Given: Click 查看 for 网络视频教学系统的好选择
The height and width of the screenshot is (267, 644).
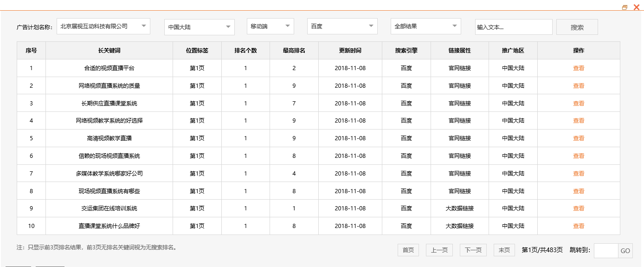Looking at the screenshot, I should coord(579,121).
